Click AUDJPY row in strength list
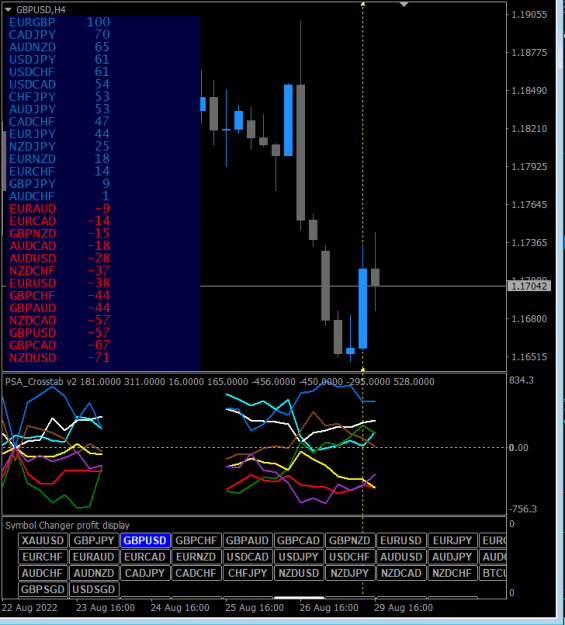565x625 pixels. pos(59,109)
